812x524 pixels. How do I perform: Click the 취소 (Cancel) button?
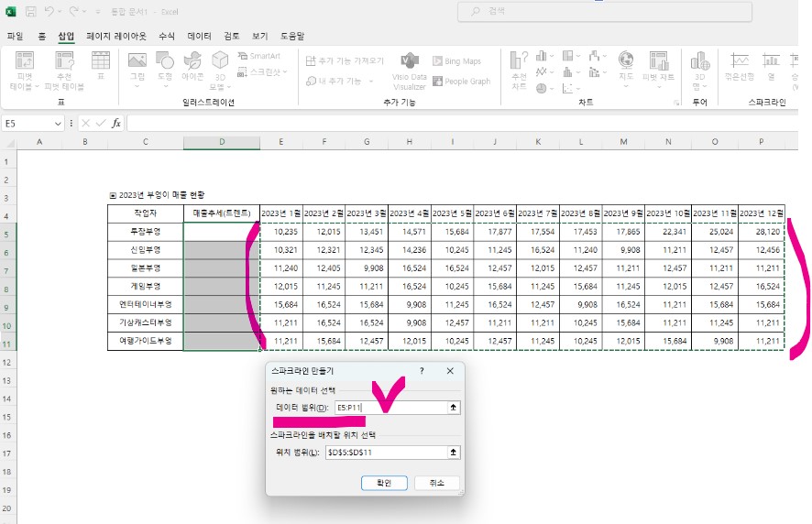pyautogui.click(x=436, y=483)
